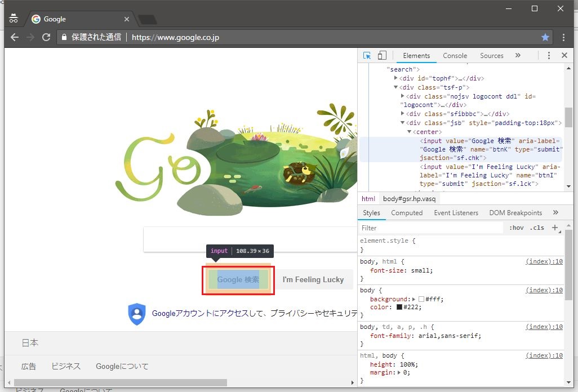Add a new style rule with plus icon
Image resolution: width=578 pixels, height=392 pixels.
[x=555, y=228]
